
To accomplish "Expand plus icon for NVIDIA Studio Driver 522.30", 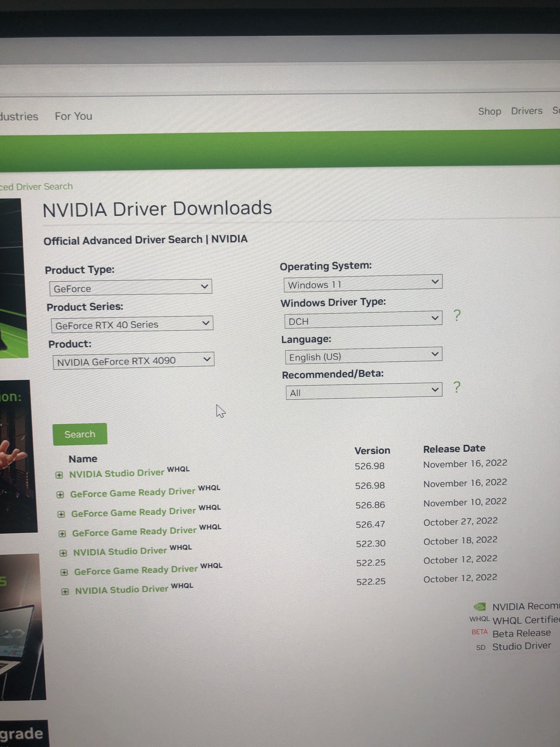I will pos(63,553).
